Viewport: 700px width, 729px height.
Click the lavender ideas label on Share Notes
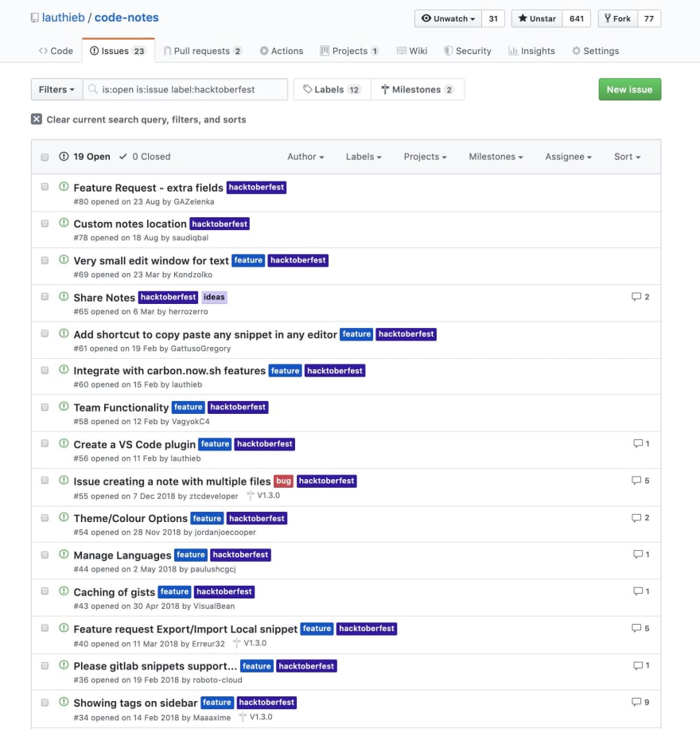click(214, 297)
